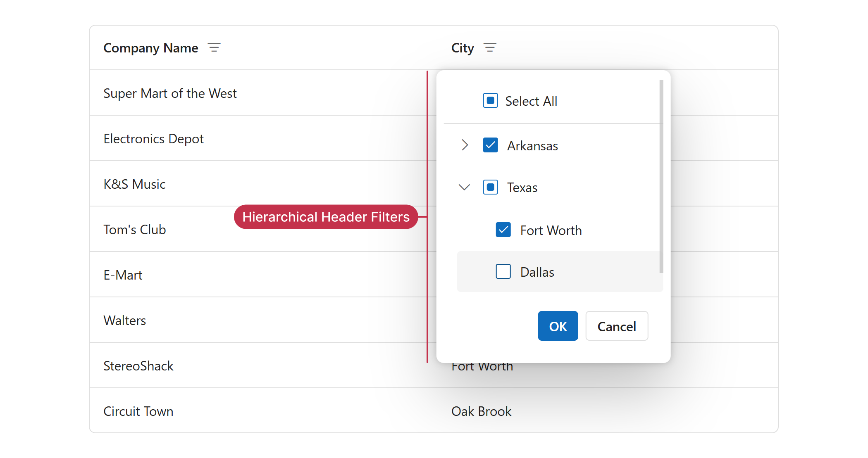Cancel the filter popup
Image resolution: width=868 pixels, height=458 pixels.
(x=617, y=326)
